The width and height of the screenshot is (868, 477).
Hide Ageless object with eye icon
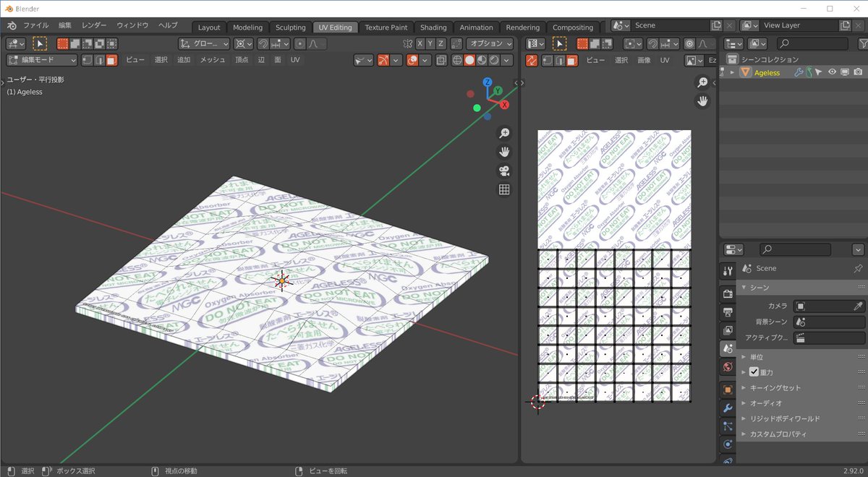[x=832, y=72]
